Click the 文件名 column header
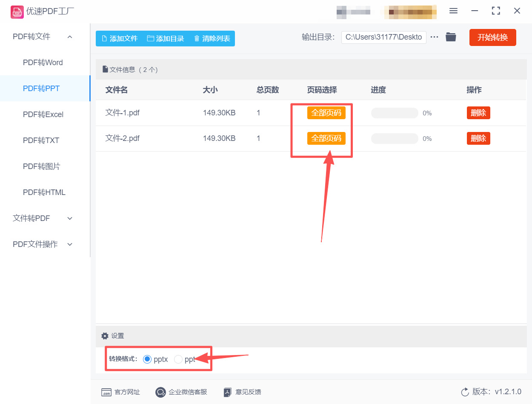 pyautogui.click(x=117, y=90)
